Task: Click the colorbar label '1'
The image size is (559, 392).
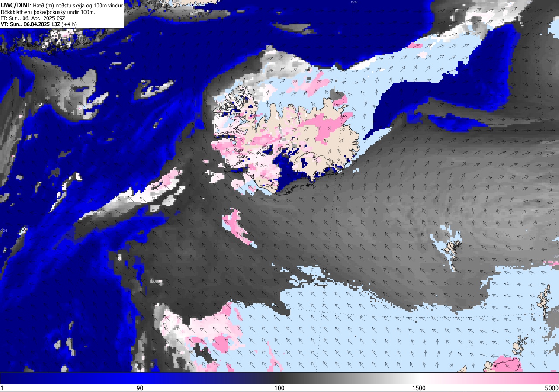Action: [2, 388]
